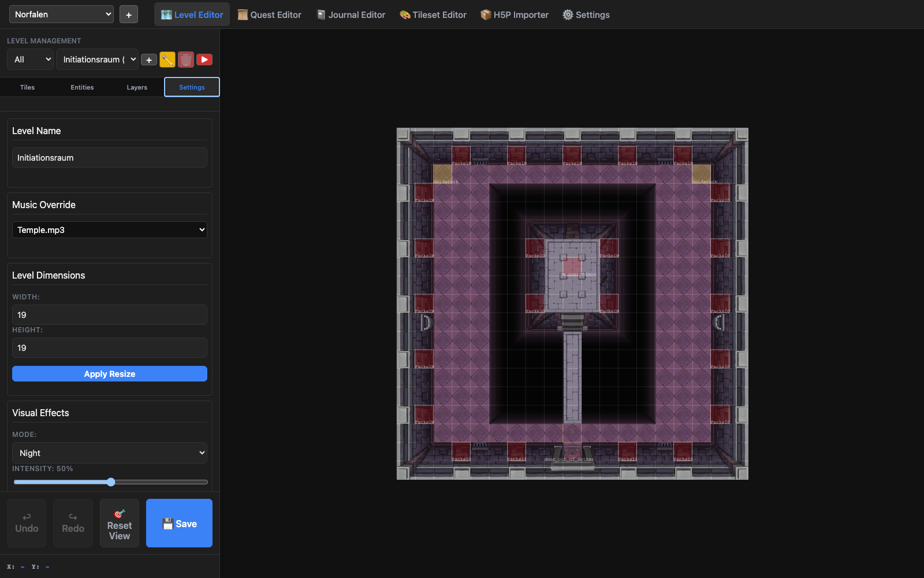Open the Visual Effects mode dropdown set to Night

click(x=109, y=453)
